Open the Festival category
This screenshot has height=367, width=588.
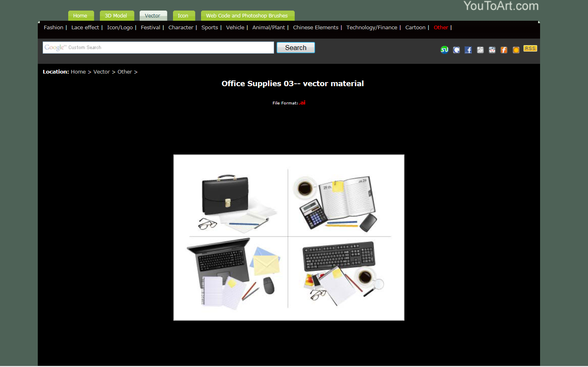[151, 28]
